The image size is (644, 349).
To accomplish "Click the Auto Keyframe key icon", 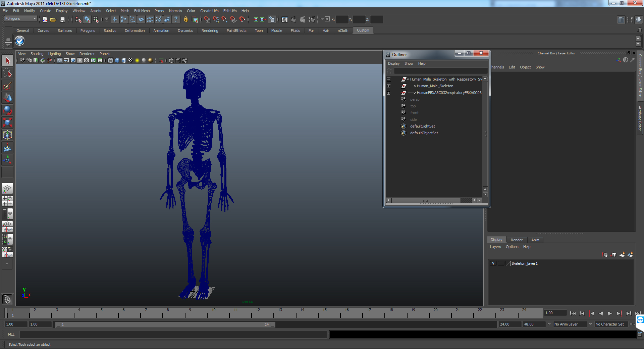I will 632,324.
